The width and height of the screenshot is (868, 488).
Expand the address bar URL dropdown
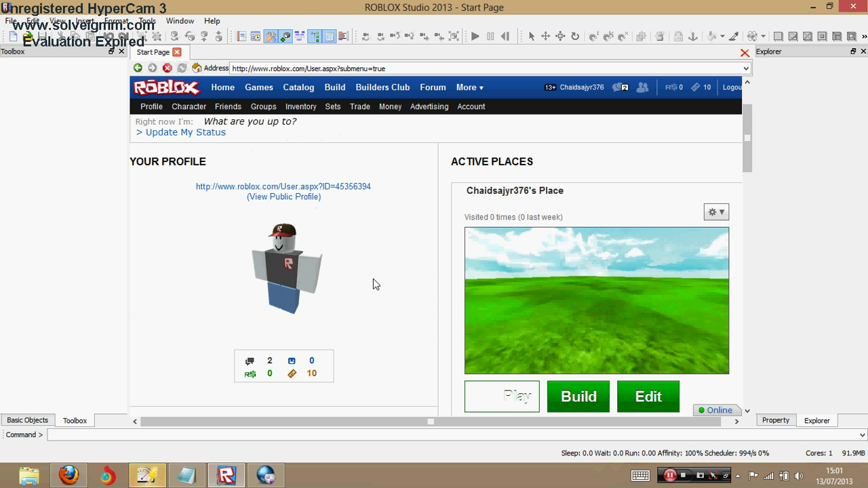[x=745, y=68]
